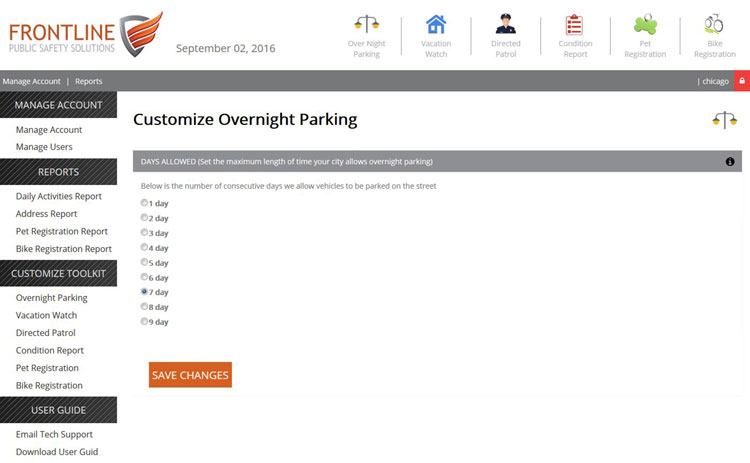Open Daily Activities Report link
The image size is (750, 463).
[x=58, y=196]
